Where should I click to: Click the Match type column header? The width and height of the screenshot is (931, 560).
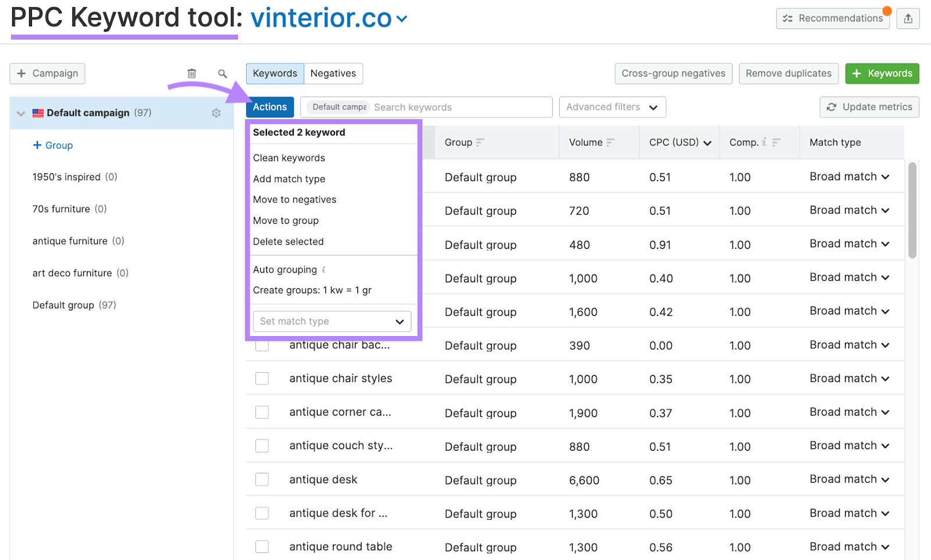(835, 142)
